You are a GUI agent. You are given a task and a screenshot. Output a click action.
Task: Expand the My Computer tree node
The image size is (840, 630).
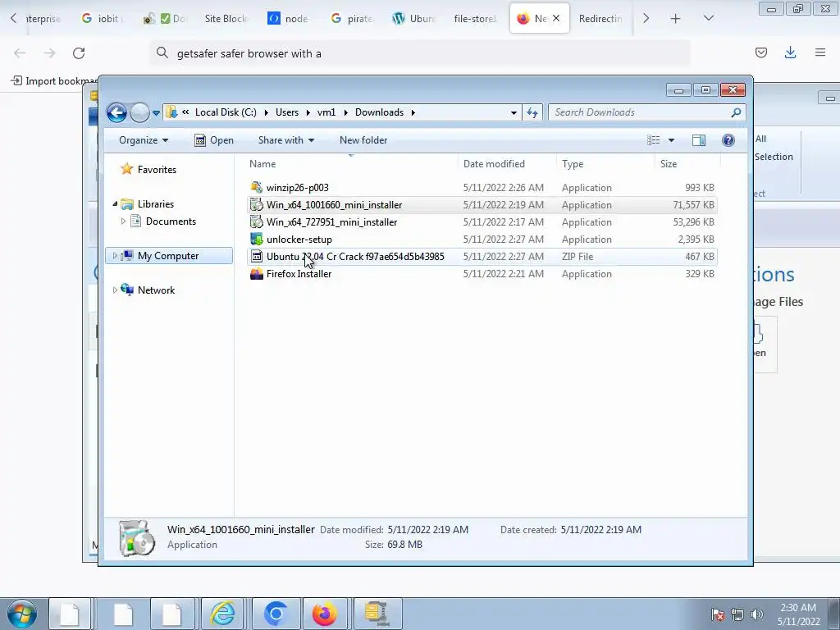115,256
